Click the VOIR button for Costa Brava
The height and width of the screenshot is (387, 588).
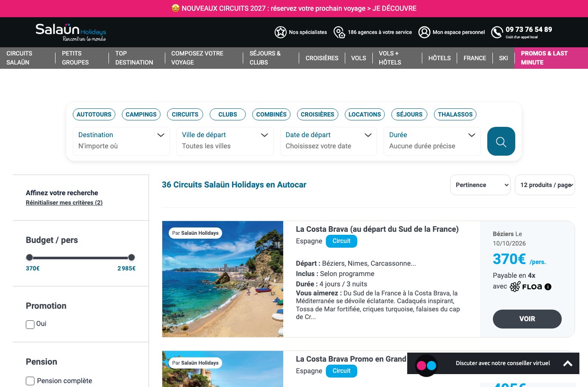[x=527, y=319]
